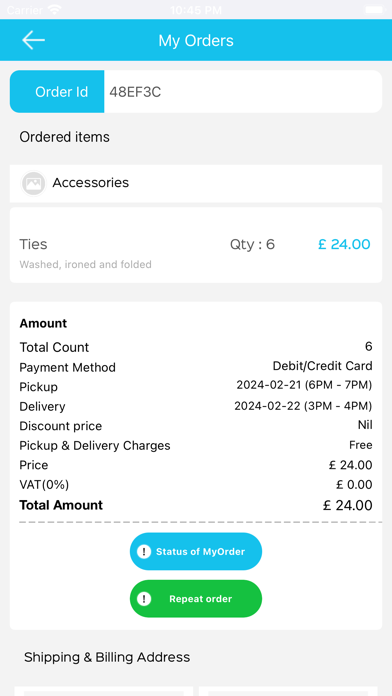The width and height of the screenshot is (392, 696).
Task: Click the £ 24.00 blue item price
Action: click(x=344, y=244)
